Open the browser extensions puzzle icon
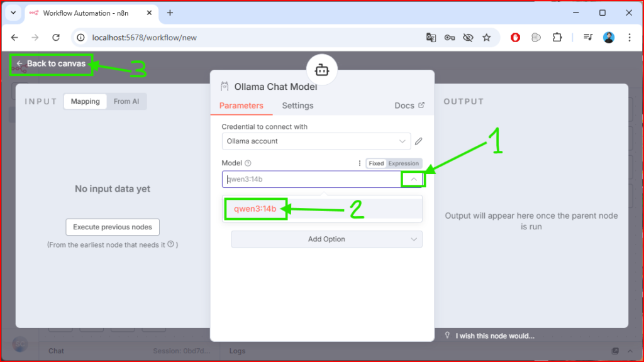Screen dimensions: 644x362 (x=557, y=38)
